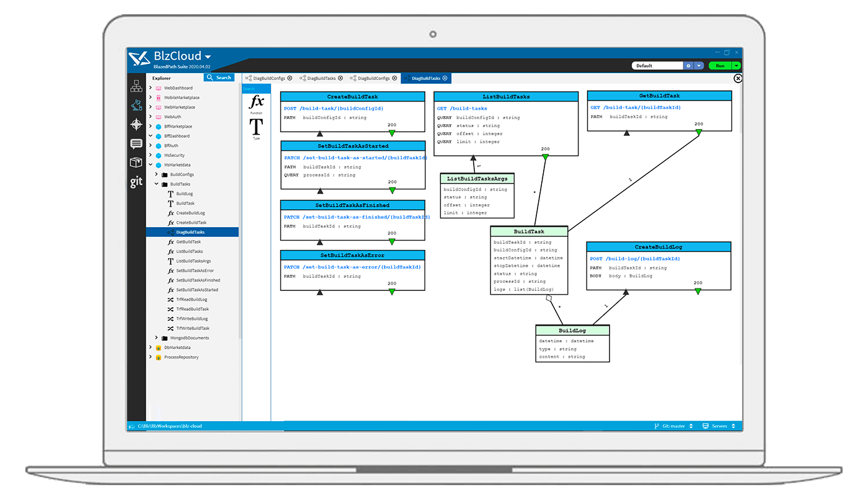Open the Run options dropdown arrow
868x500 pixels.
pyautogui.click(x=737, y=66)
